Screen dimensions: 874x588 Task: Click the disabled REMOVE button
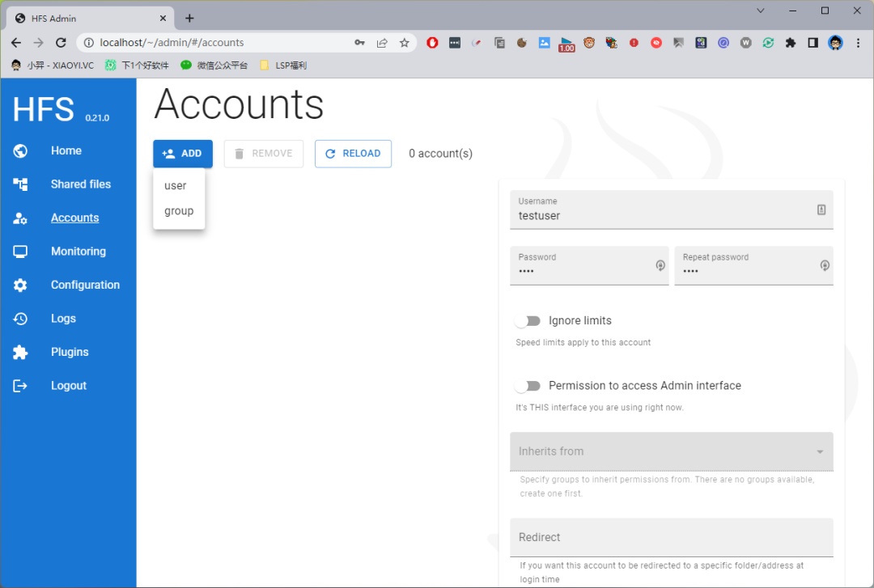[264, 154]
